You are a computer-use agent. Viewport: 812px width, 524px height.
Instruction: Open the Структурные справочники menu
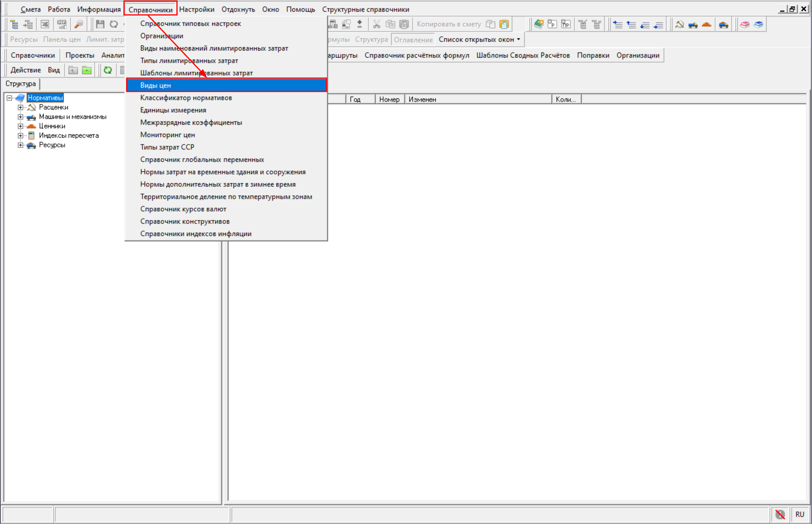365,9
